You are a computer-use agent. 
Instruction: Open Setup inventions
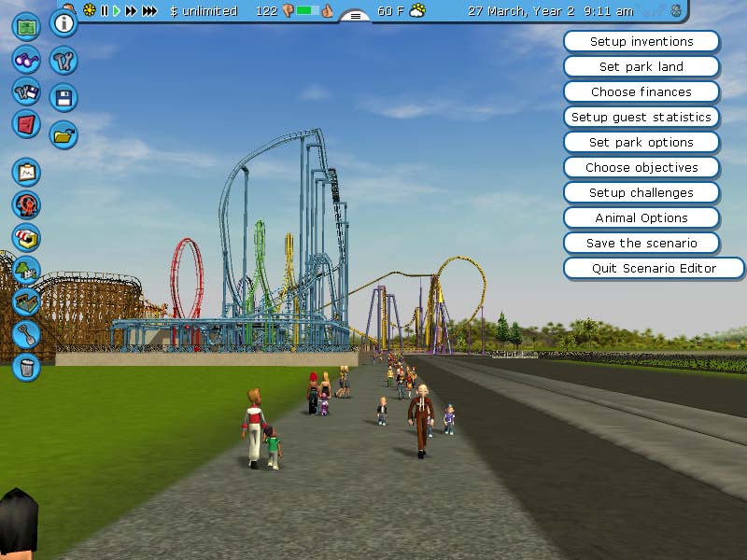pos(641,41)
